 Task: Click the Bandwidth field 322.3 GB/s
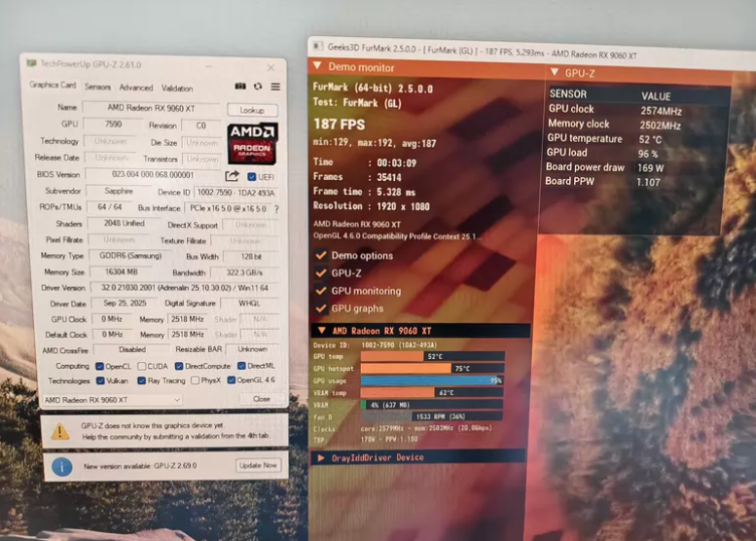244,272
